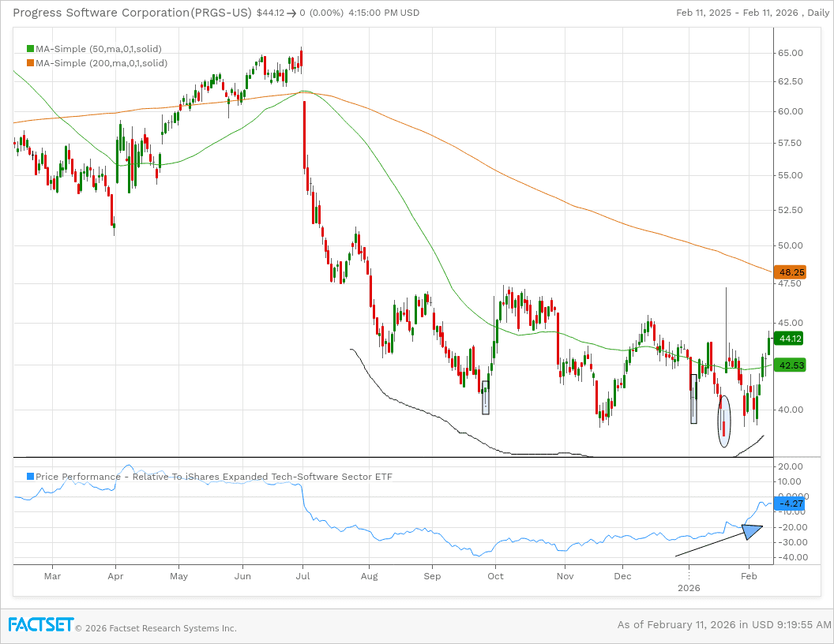The width and height of the screenshot is (834, 644).
Task: Click the Dec month label on time axis
Action: point(622,576)
